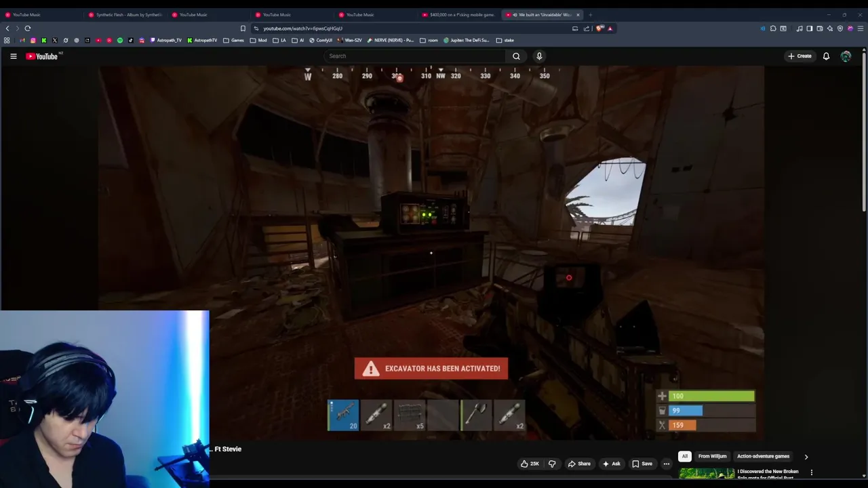Go to the YouTube home logo
The width and height of the screenshot is (868, 488).
[x=42, y=56]
